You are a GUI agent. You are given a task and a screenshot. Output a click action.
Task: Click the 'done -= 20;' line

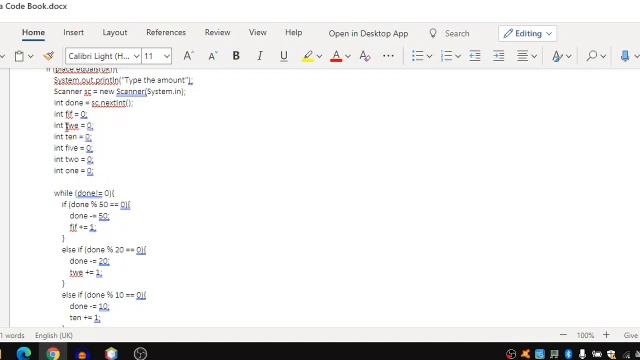[89, 261]
